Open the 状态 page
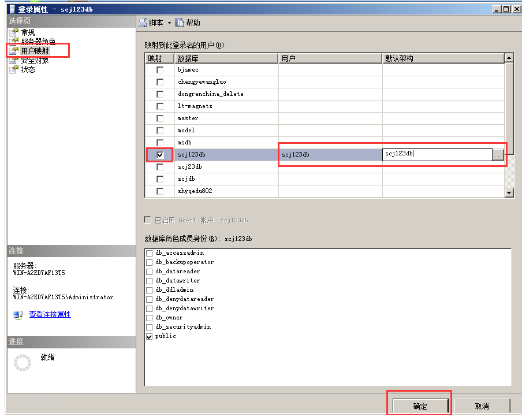The image size is (522, 420). click(x=28, y=69)
